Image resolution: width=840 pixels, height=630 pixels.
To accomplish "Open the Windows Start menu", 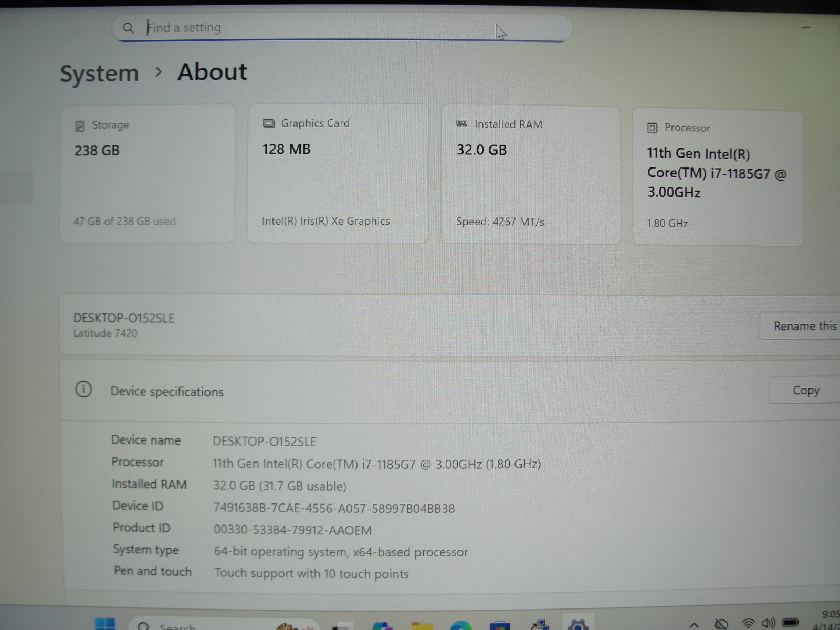I will [x=105, y=624].
